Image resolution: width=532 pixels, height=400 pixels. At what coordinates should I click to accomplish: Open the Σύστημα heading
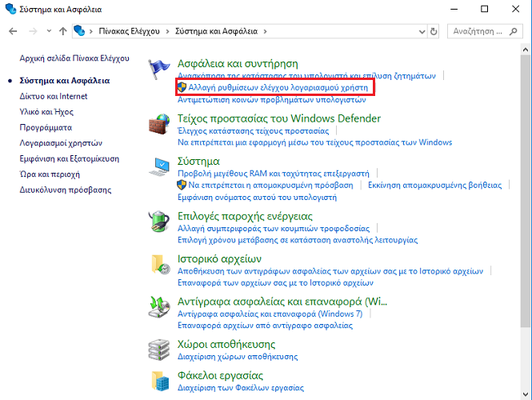(198, 162)
